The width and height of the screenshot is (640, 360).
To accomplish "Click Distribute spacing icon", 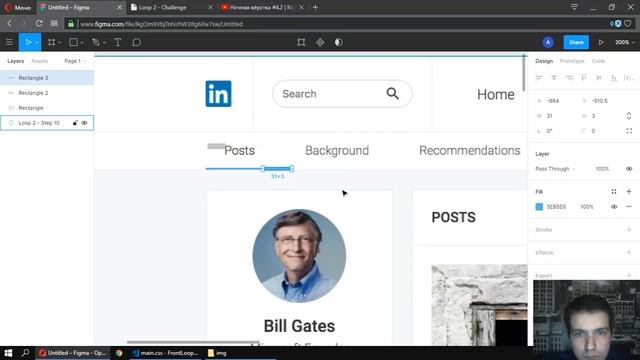I will (629, 78).
